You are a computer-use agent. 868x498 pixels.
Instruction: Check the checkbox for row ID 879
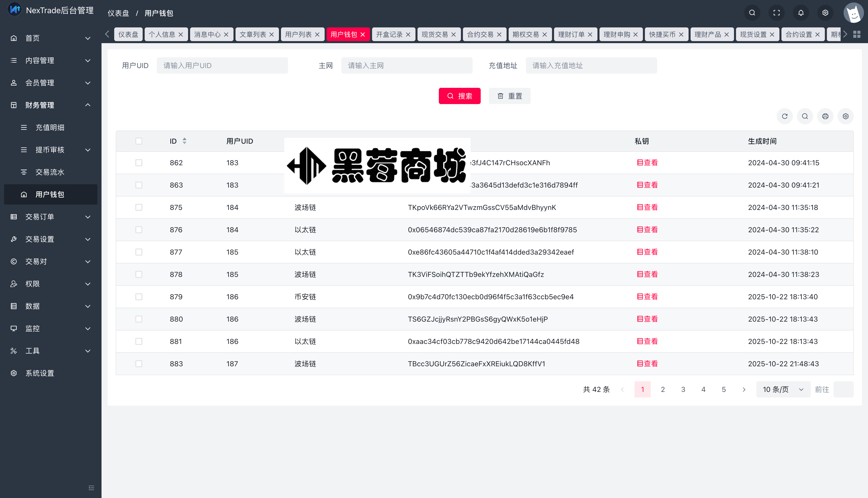coord(139,296)
